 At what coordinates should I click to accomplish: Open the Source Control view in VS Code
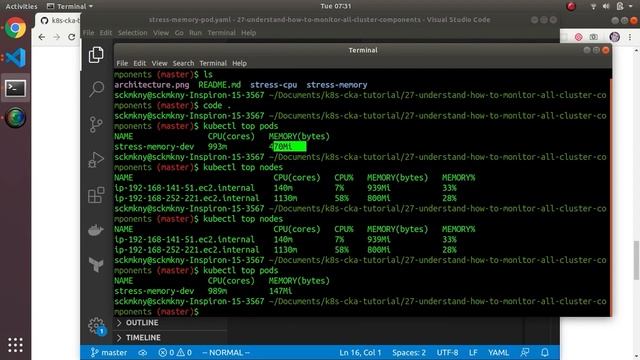(x=96, y=124)
